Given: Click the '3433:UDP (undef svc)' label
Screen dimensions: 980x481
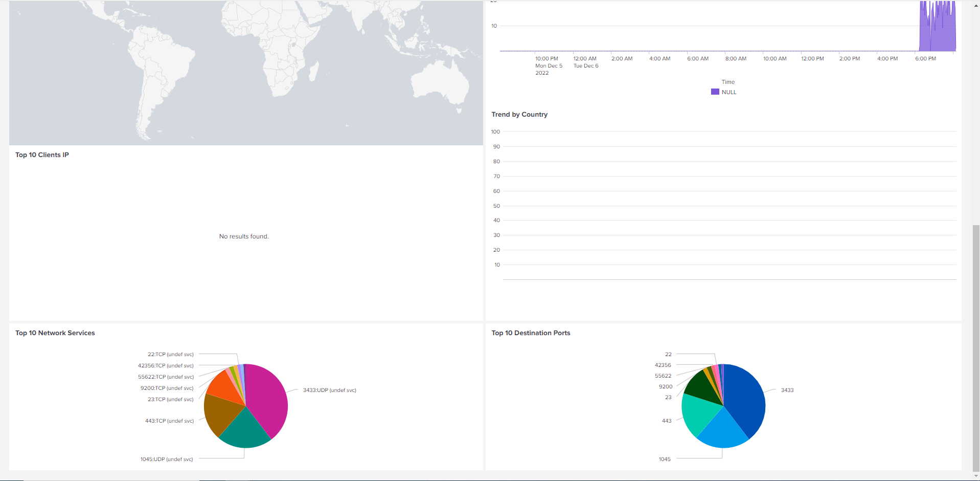Looking at the screenshot, I should tap(330, 390).
